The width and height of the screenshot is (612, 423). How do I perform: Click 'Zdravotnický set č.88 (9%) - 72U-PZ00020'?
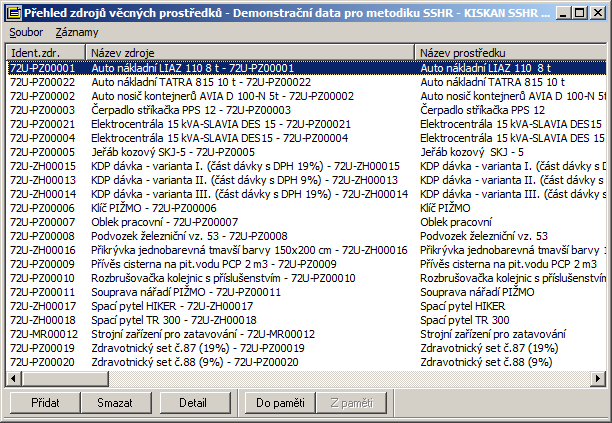(x=195, y=362)
